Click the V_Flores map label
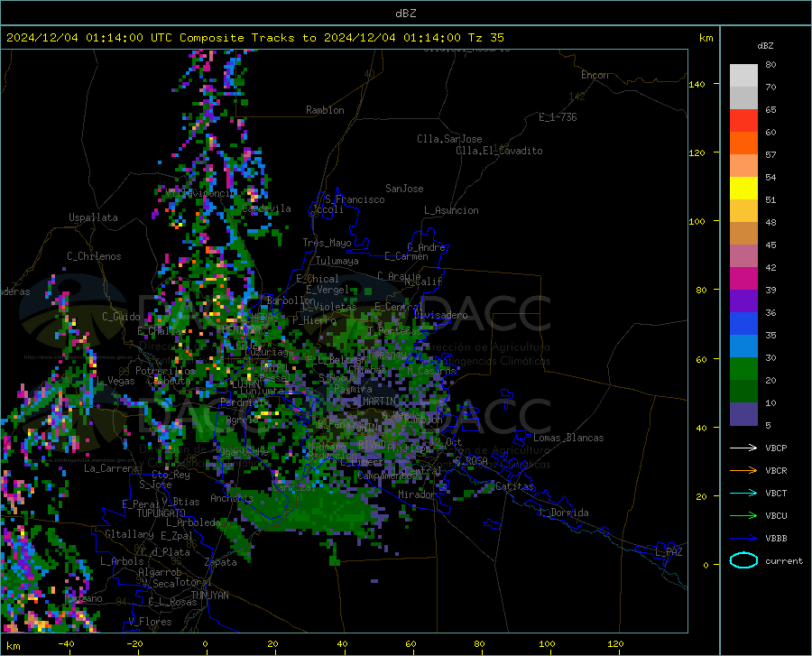The image size is (812, 656). (x=150, y=622)
